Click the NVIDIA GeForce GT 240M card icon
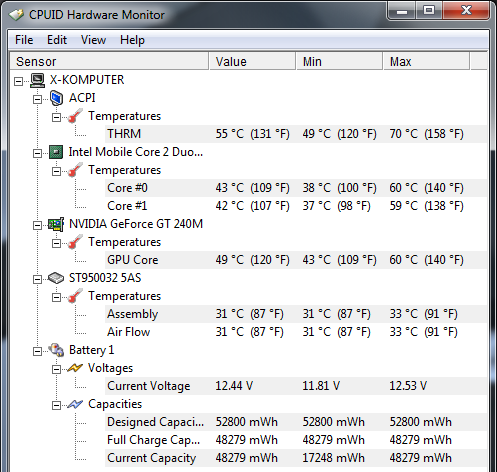The image size is (497, 472). 56,224
